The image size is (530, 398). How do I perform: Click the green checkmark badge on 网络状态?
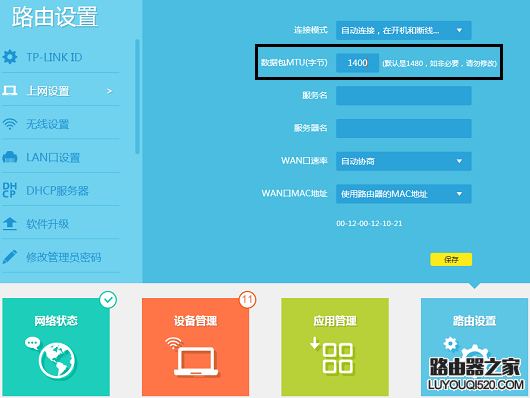click(x=108, y=300)
